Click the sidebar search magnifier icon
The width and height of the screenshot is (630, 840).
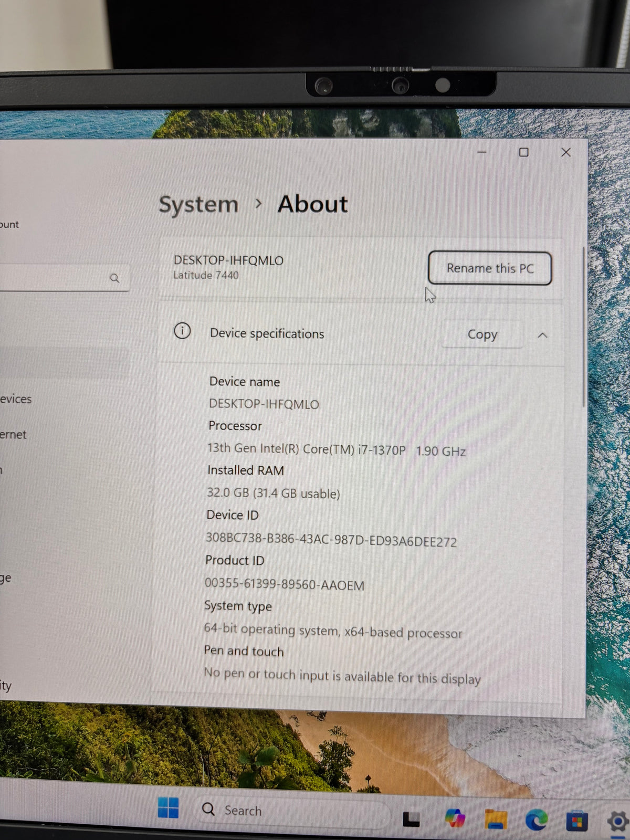114,278
